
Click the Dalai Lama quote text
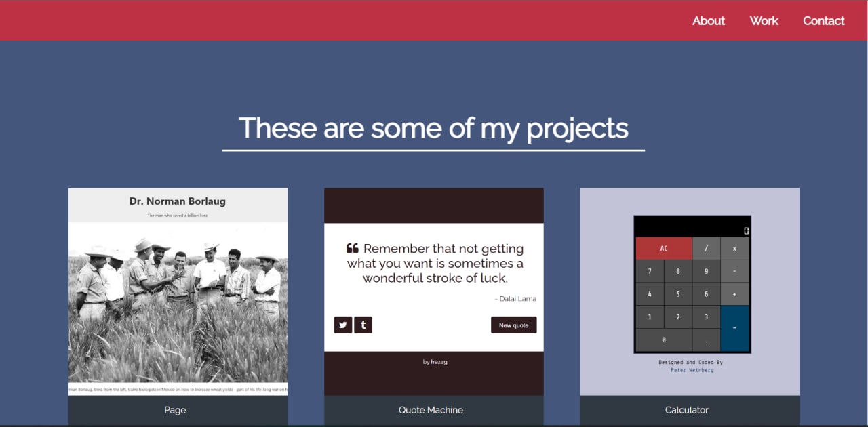(435, 263)
